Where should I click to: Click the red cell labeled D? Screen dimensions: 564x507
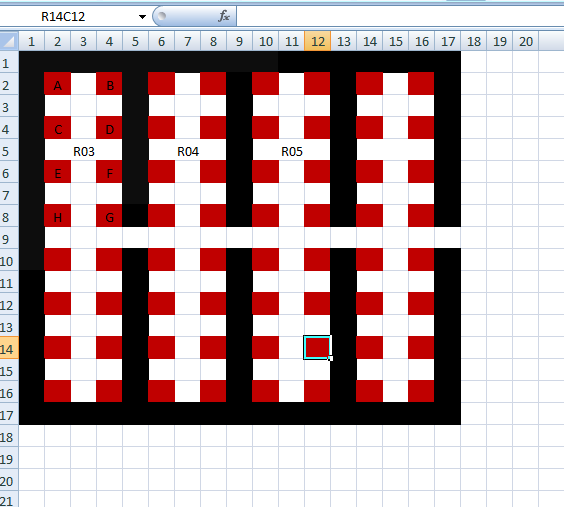point(109,128)
